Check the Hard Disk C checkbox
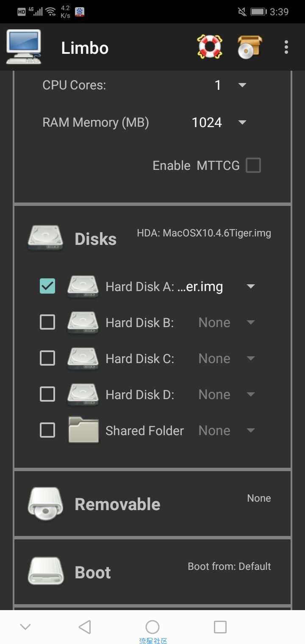 (47, 358)
